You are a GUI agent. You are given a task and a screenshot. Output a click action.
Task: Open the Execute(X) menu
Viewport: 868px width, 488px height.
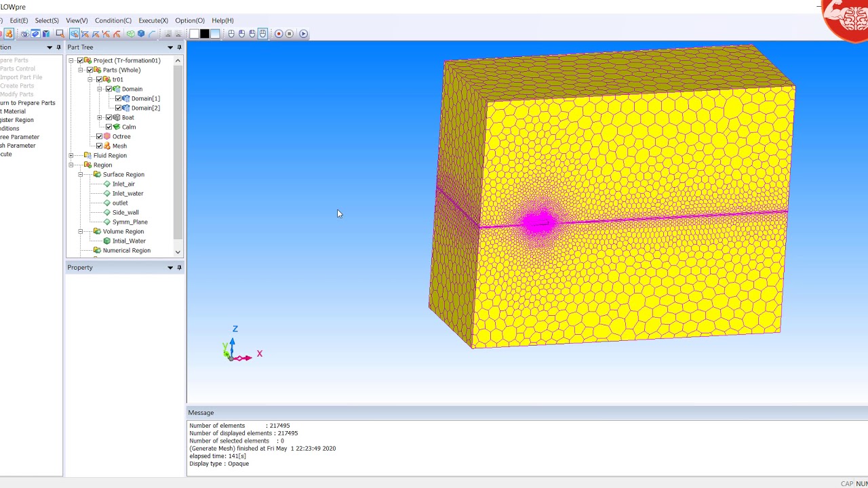click(x=153, y=20)
